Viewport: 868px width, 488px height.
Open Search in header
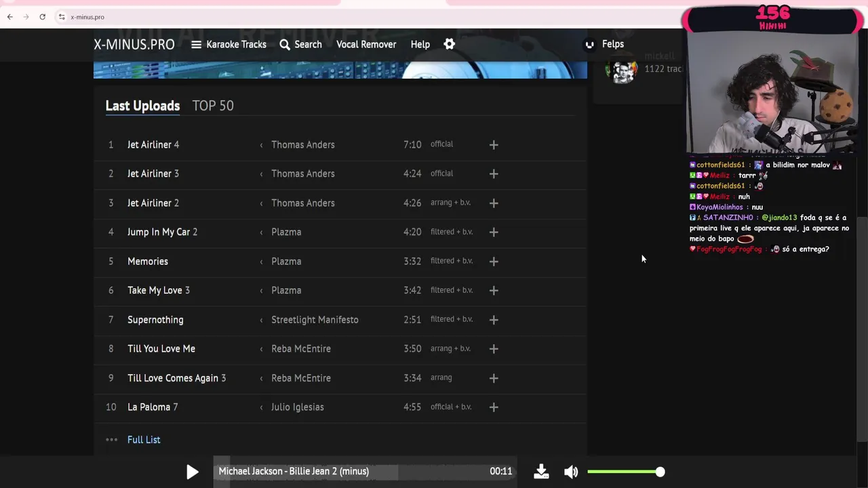click(300, 44)
